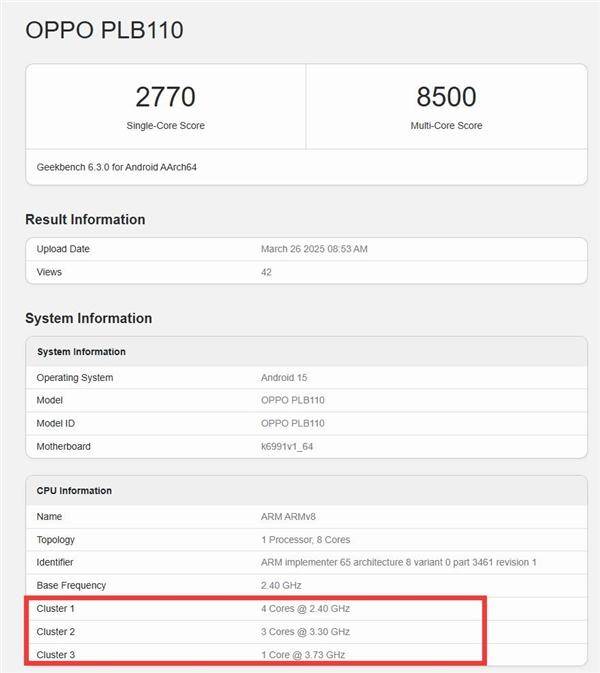
Task: Click Cluster 2 value 3 Cores @ 3.30 GHz
Action: pos(305,632)
